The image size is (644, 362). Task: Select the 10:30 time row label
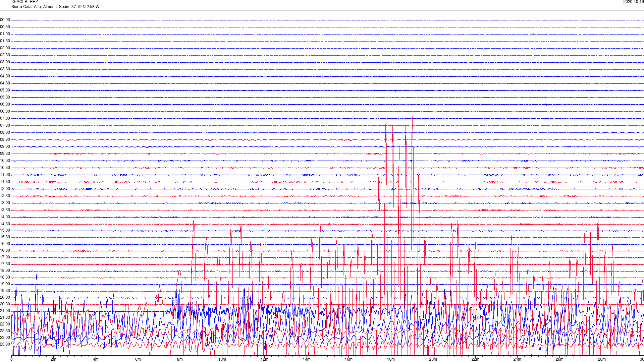[5, 168]
